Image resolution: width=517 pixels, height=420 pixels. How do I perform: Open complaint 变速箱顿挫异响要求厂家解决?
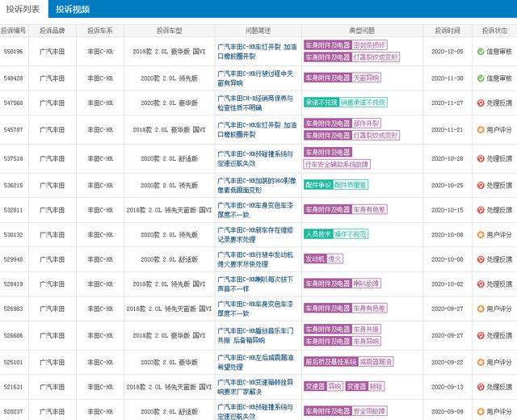pos(255,387)
